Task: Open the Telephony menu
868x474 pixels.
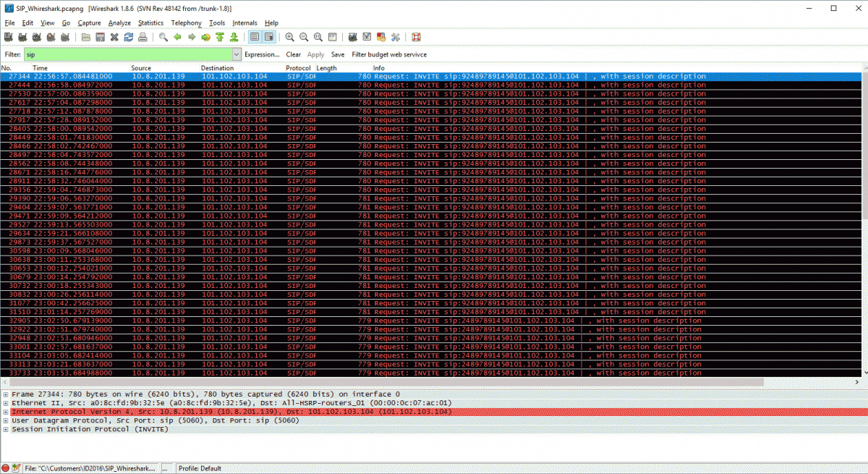Action: 186,23
